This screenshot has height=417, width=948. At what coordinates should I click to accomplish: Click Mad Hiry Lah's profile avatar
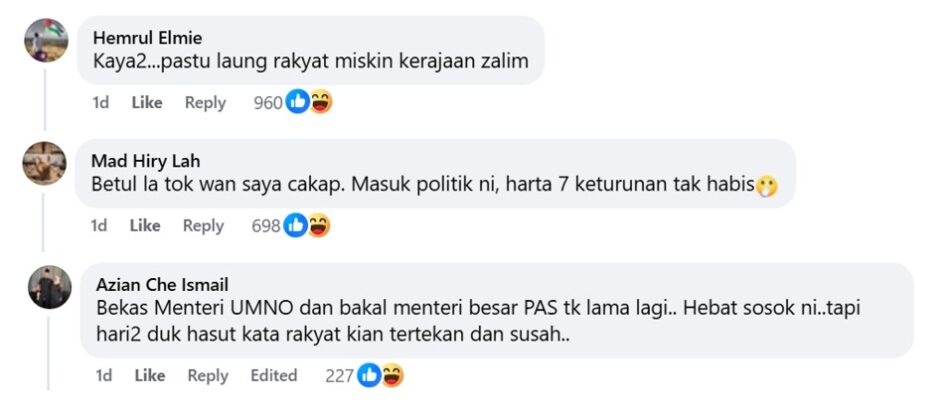45,163
